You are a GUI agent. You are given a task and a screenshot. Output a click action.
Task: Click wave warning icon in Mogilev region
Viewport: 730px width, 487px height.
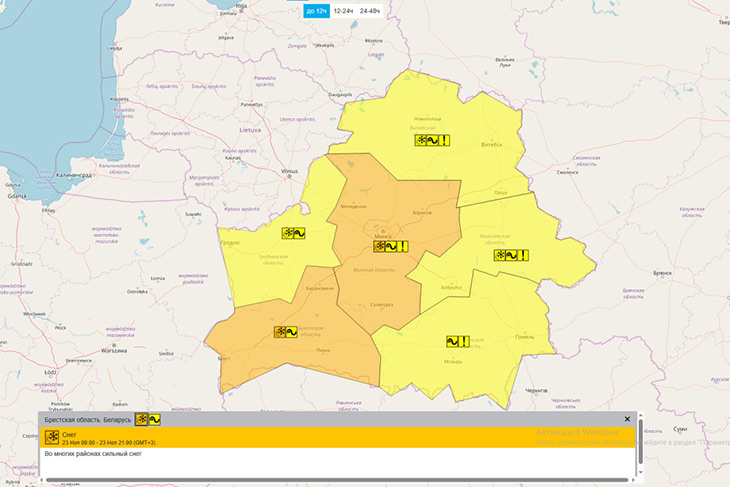(x=511, y=255)
